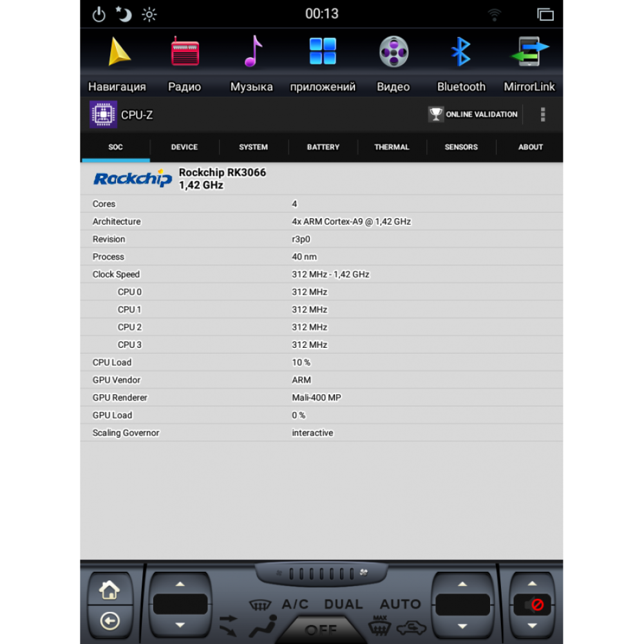This screenshot has width=644, height=644.
Task: Tap the back arrow button
Action: (109, 621)
